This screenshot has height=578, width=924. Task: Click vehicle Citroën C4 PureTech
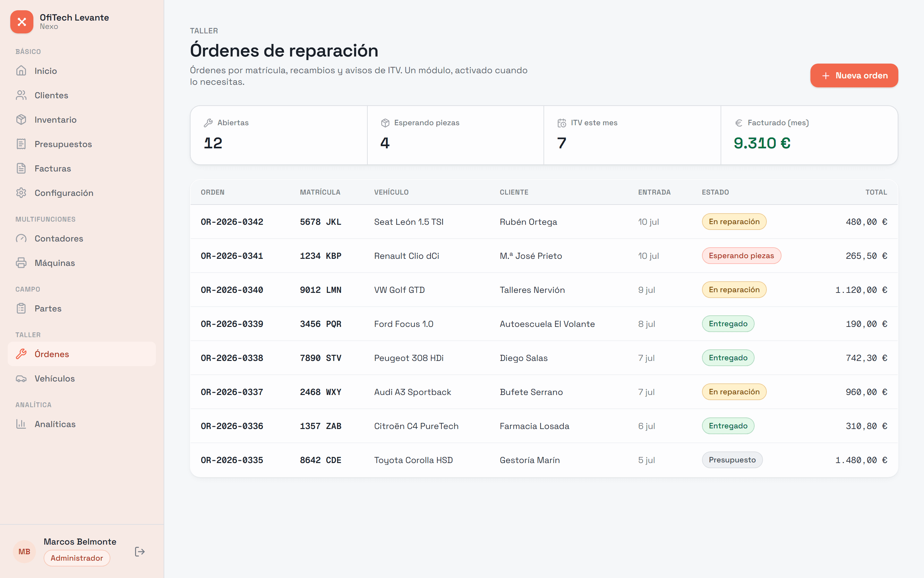coord(416,426)
